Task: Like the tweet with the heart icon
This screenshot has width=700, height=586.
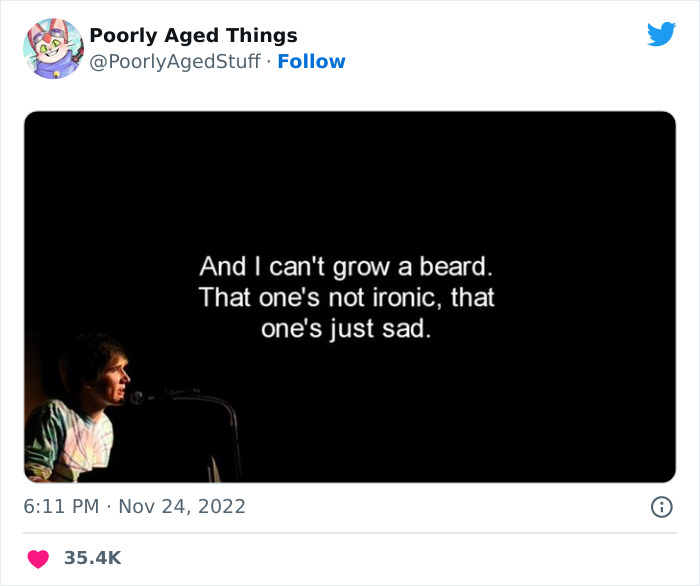Action: [x=38, y=558]
